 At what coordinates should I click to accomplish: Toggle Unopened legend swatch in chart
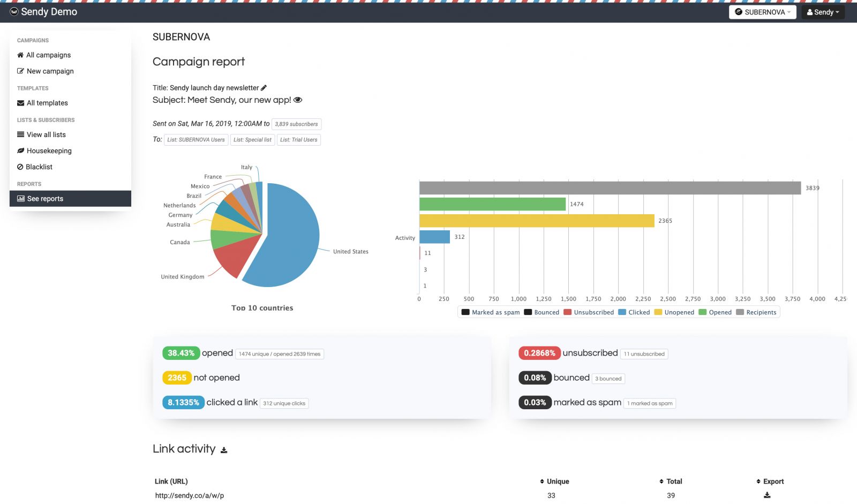(x=658, y=312)
